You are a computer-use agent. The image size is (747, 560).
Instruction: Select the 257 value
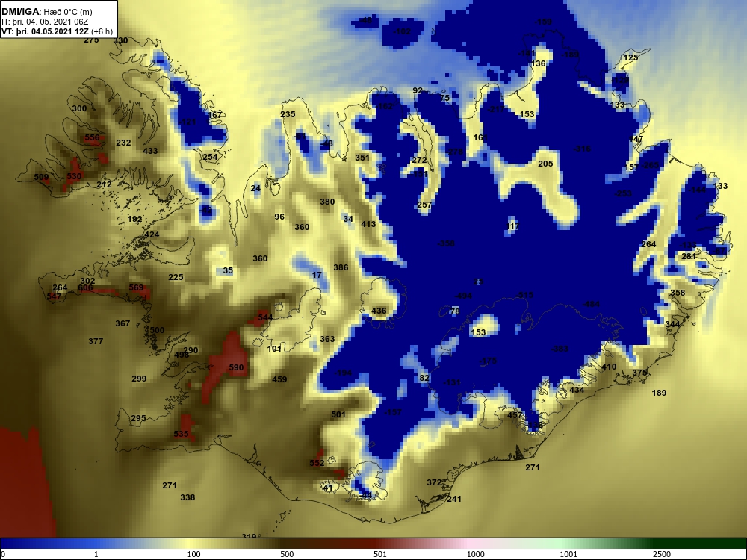(424, 205)
